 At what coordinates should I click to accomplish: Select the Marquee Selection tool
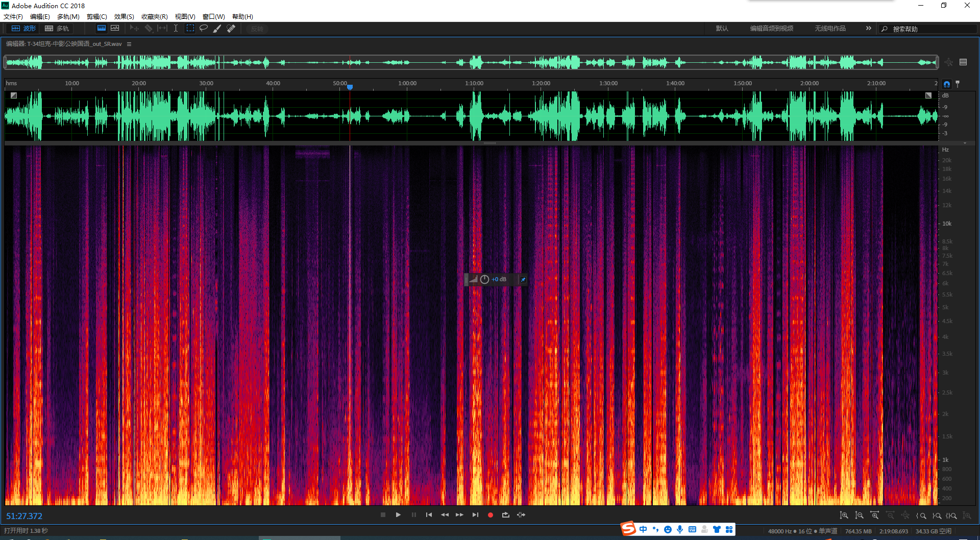pos(190,29)
